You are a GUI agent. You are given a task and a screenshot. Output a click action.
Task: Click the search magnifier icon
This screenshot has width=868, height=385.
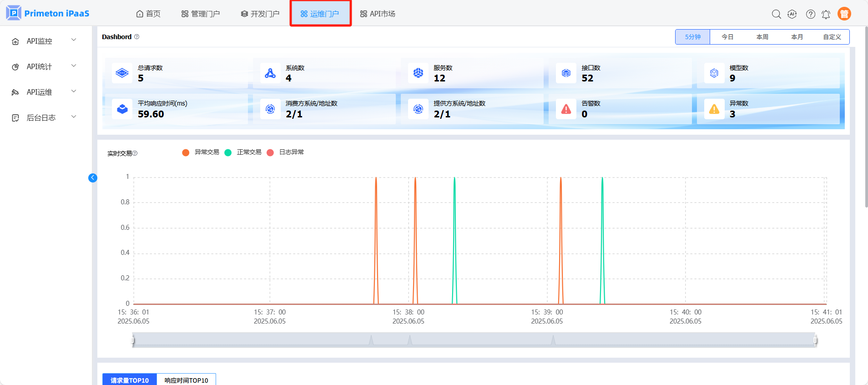[x=776, y=14]
